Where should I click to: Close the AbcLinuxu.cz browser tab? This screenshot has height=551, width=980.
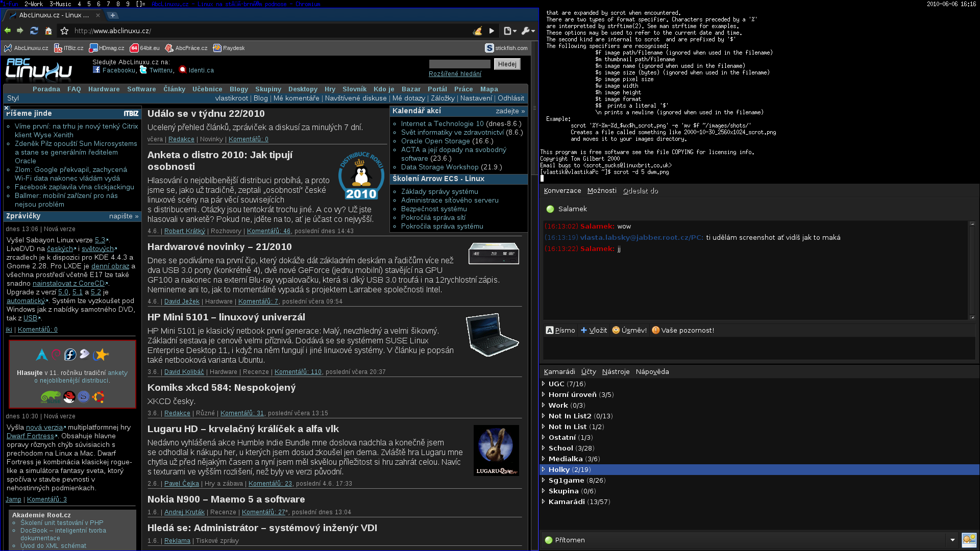coord(98,15)
